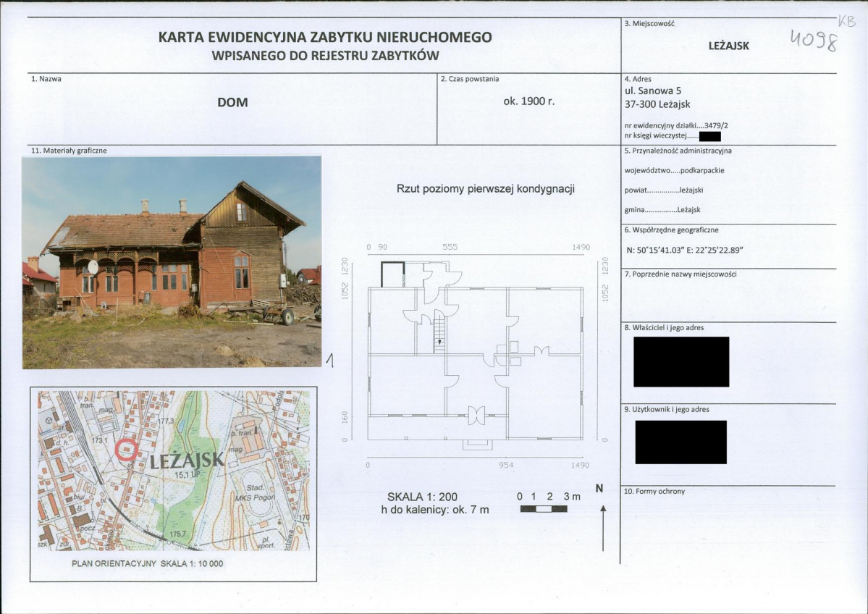Click the Leżajsk orientation map

coord(174,470)
